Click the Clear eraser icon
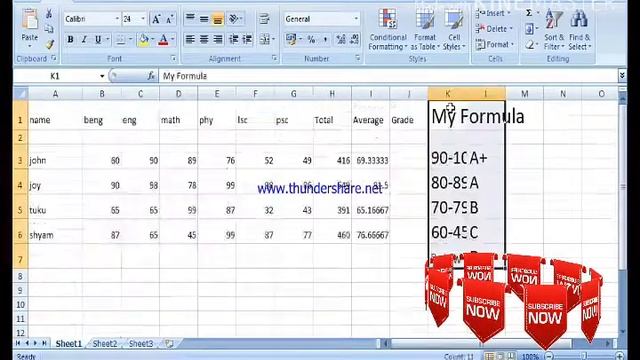Screen dimensions: 640x360 point(529,44)
